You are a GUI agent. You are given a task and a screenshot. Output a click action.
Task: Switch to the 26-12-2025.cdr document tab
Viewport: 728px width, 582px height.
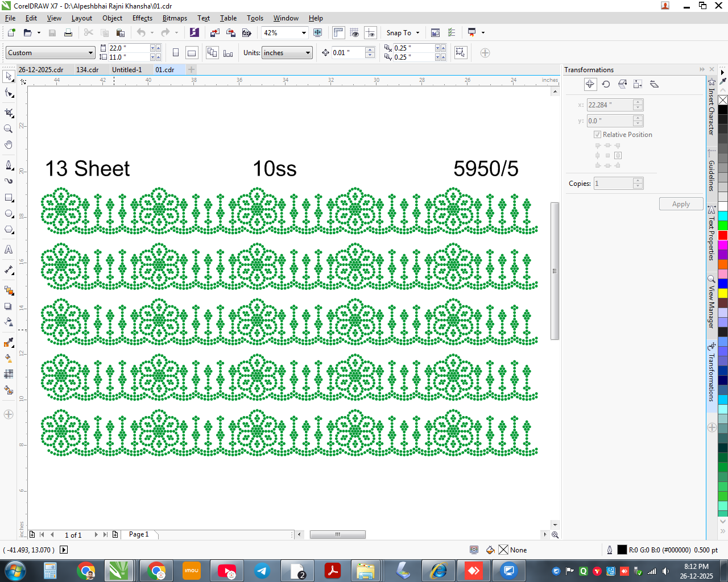[41, 70]
